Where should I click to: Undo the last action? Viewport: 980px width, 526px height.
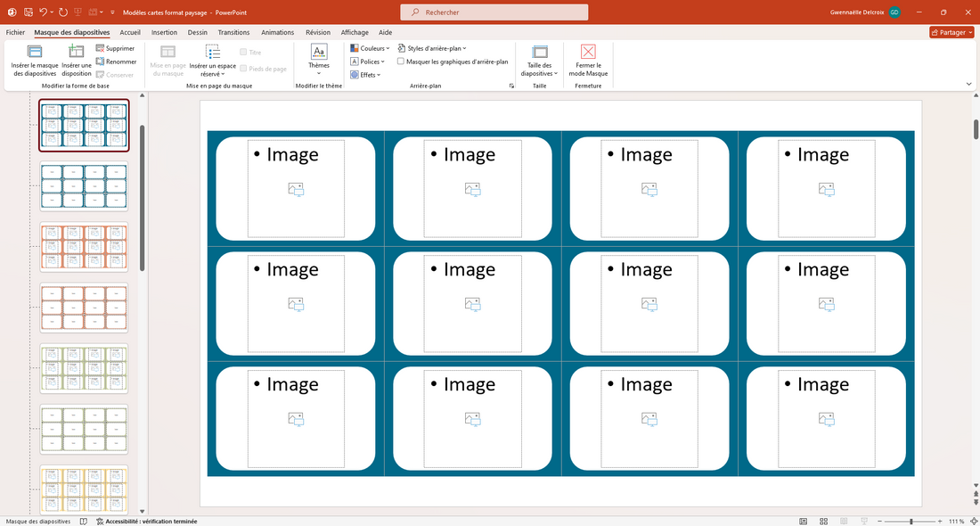[x=43, y=12]
